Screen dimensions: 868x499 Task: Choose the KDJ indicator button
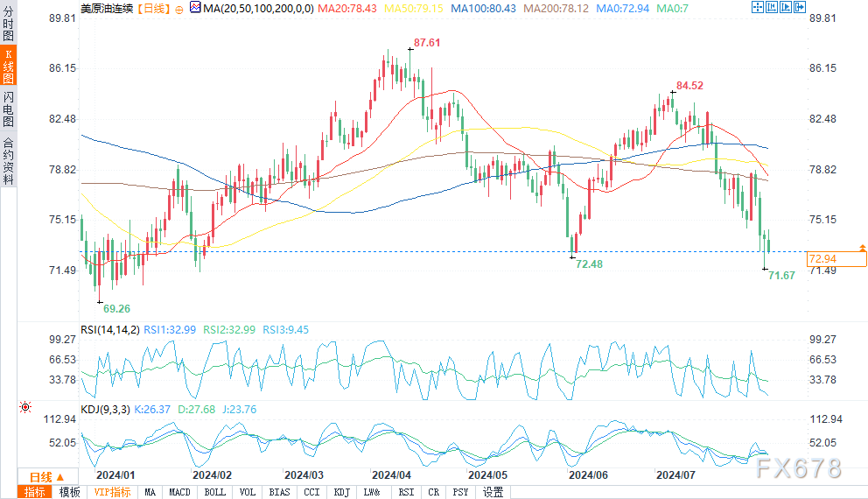click(341, 492)
